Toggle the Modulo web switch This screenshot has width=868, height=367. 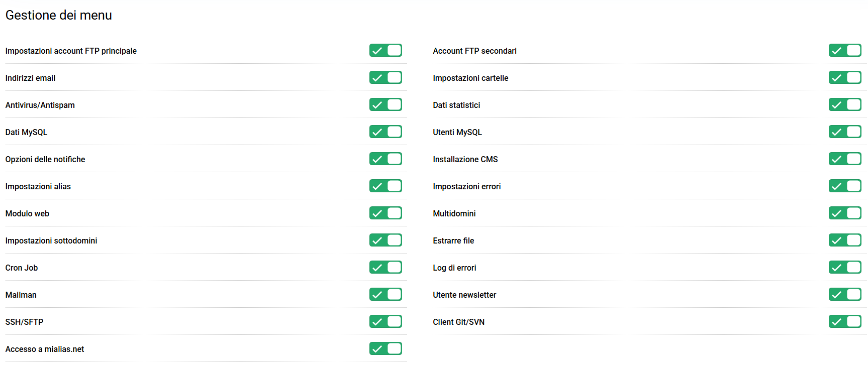[385, 213]
